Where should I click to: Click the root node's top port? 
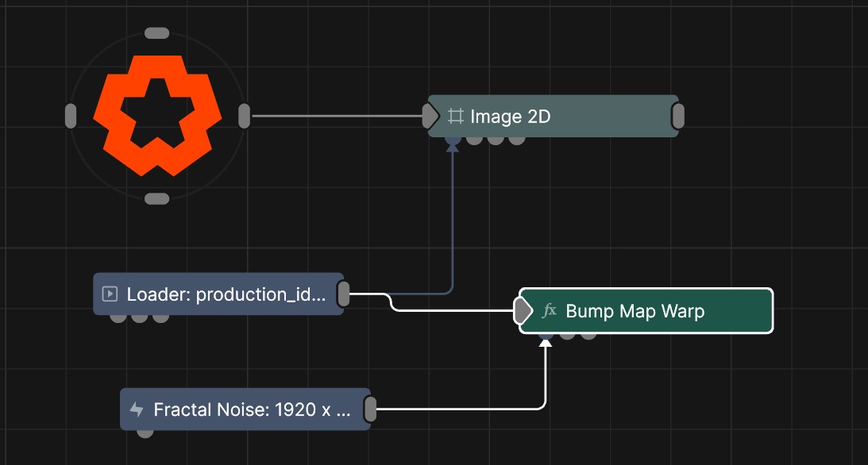[x=157, y=33]
